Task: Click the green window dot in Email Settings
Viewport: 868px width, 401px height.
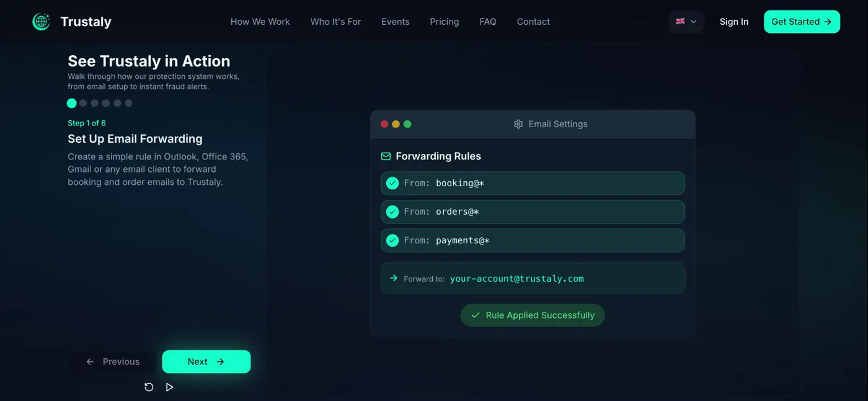Action: coord(407,124)
